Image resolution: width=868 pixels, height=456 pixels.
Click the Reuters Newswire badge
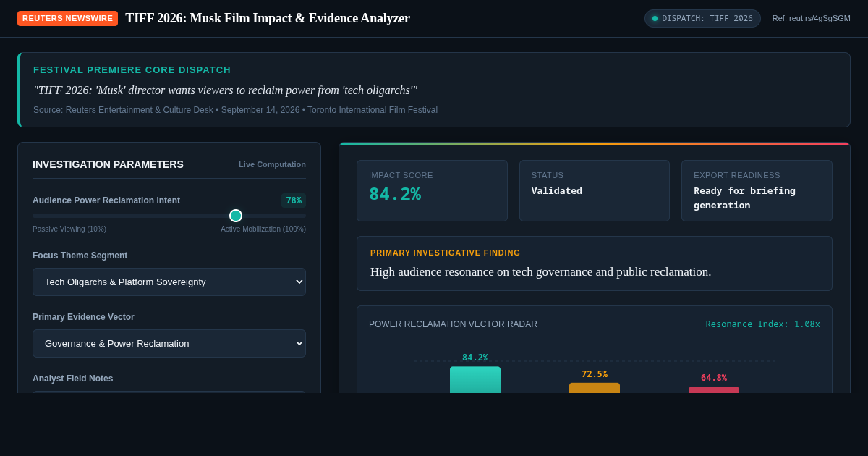[67, 18]
